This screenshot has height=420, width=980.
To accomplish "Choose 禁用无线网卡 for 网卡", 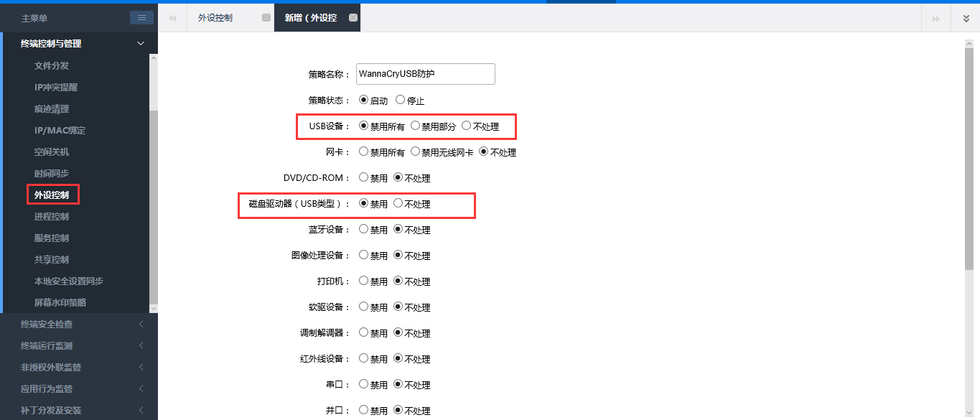I will [415, 152].
